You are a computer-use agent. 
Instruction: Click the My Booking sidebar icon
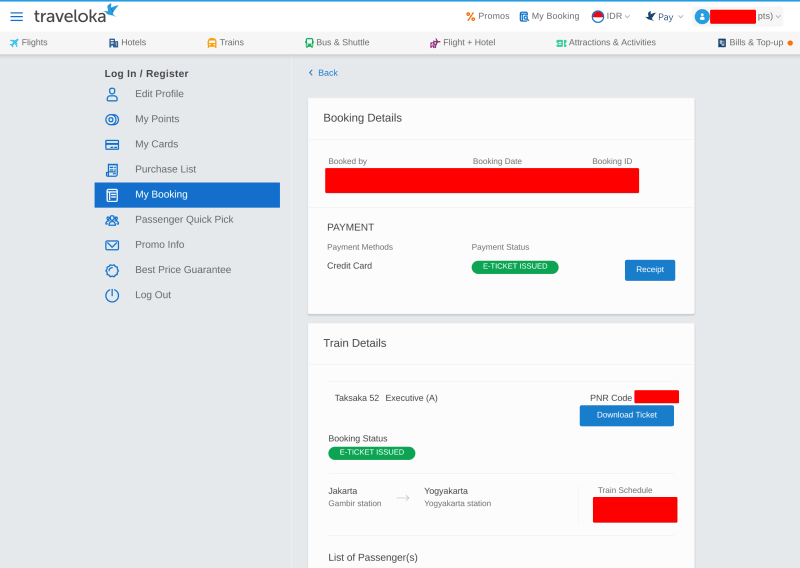pyautogui.click(x=112, y=195)
